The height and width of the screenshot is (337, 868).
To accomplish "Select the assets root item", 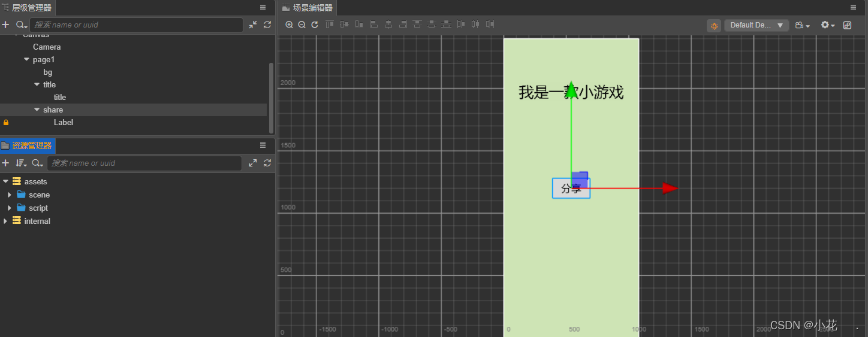I will 35,181.
